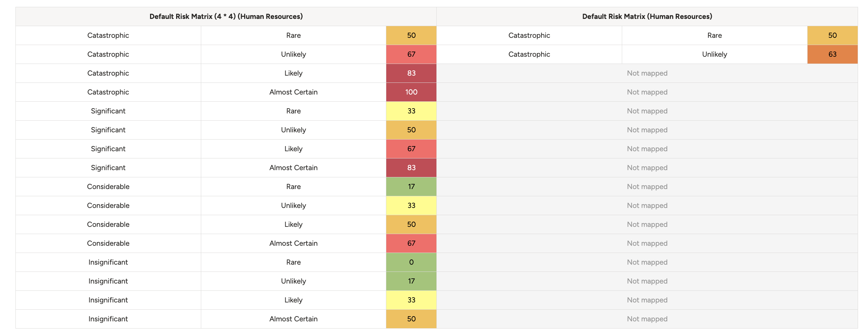Click the right Default Risk Matrix (Human Resources) header
The image size is (868, 332).
point(647,16)
